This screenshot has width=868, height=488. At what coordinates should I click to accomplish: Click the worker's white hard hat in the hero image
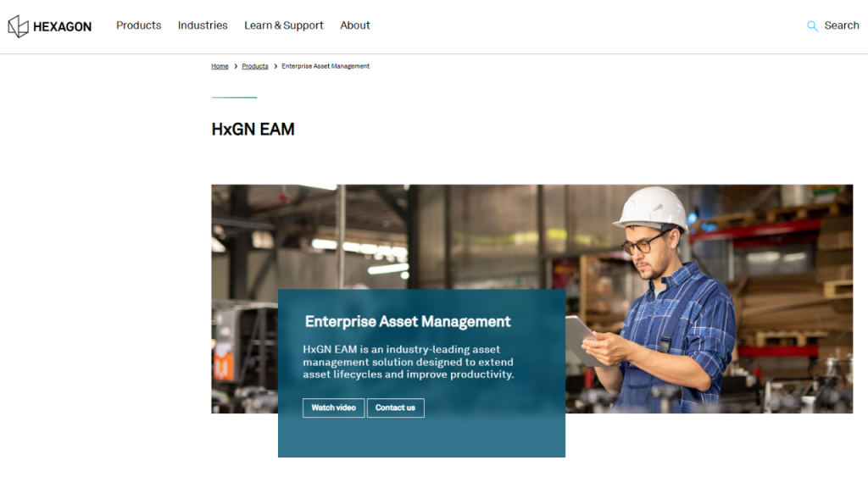(651, 208)
